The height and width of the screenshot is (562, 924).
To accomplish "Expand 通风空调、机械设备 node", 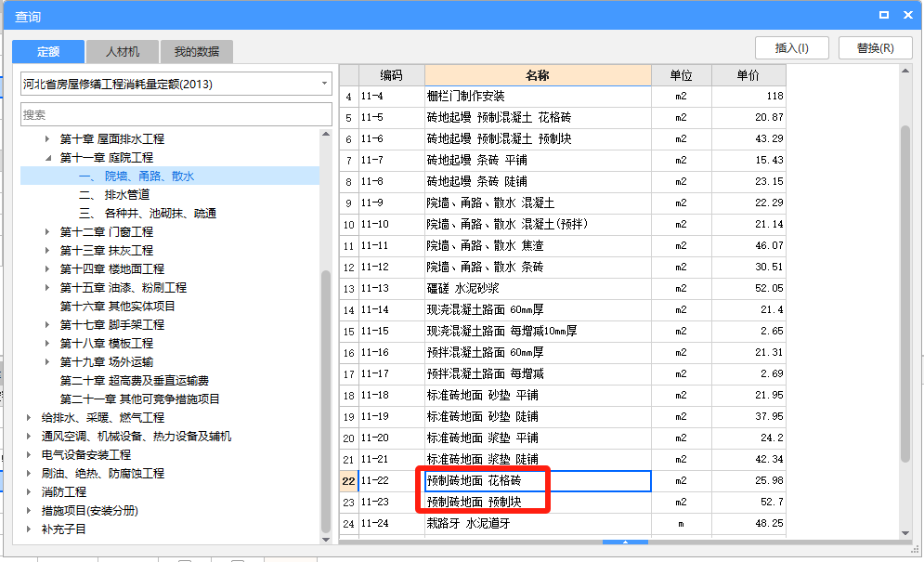I will click(29, 437).
